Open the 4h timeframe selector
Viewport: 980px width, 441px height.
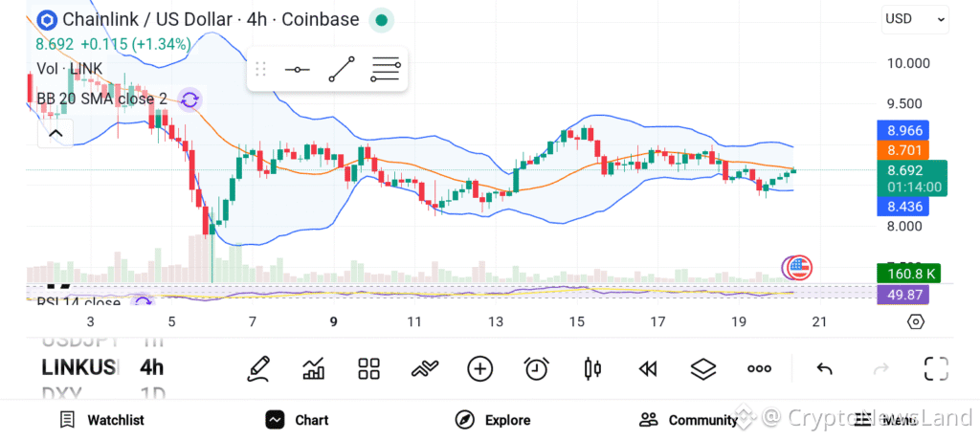tap(151, 367)
